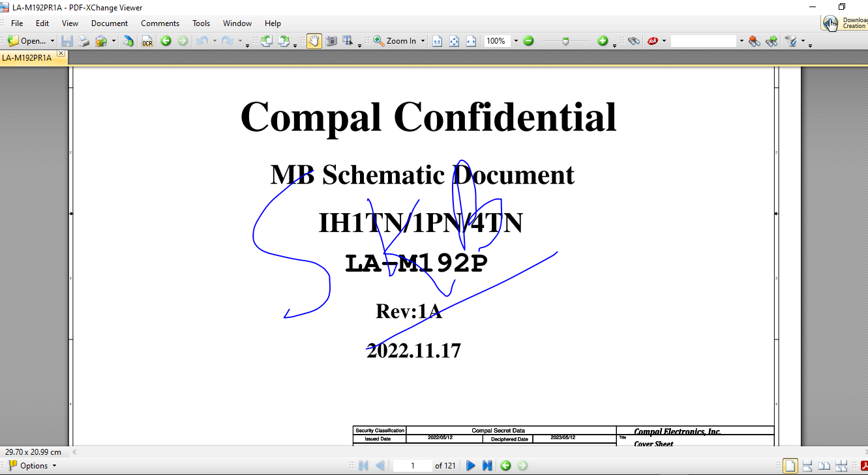Image resolution: width=868 pixels, height=475 pixels.
Task: Go to the next page
Action: (x=470, y=466)
